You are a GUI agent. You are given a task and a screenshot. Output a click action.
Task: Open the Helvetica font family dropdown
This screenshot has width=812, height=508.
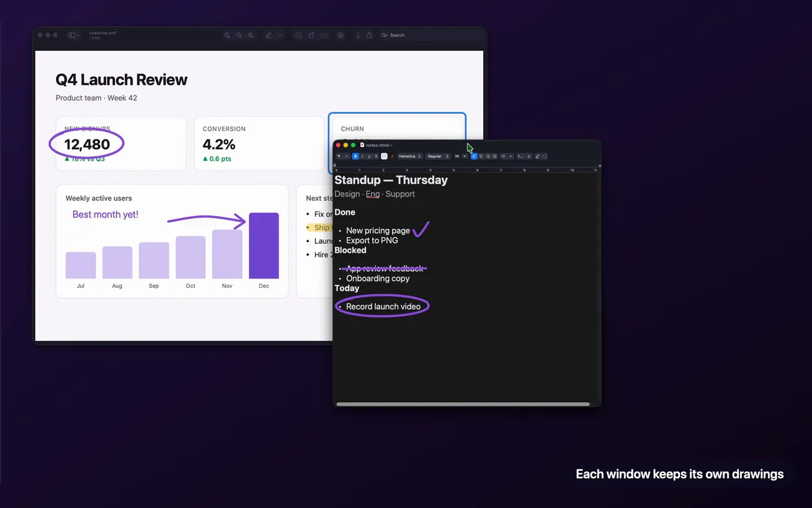click(x=409, y=156)
